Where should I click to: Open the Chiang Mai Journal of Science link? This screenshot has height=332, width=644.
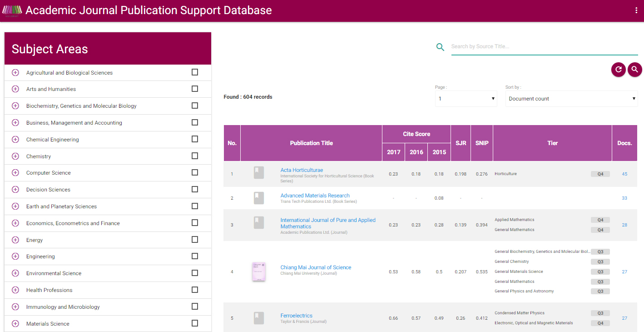point(316,267)
